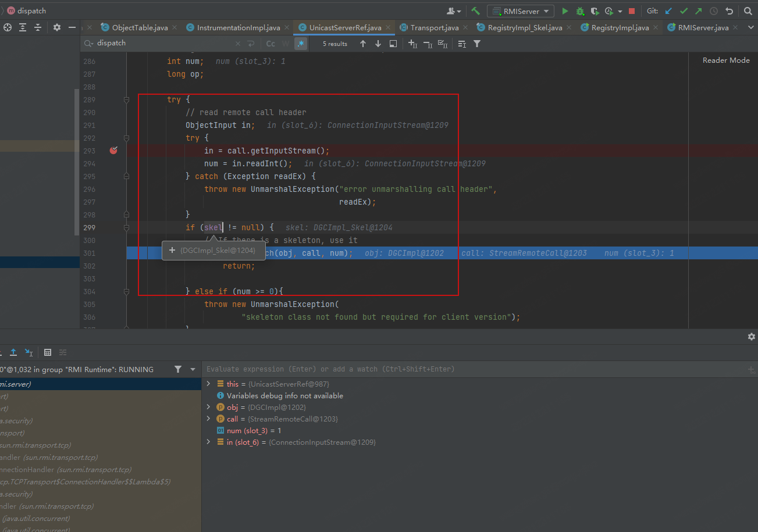Image resolution: width=758 pixels, height=532 pixels.
Task: Expand obj variable DGCImpl@1202
Action: (x=209, y=407)
